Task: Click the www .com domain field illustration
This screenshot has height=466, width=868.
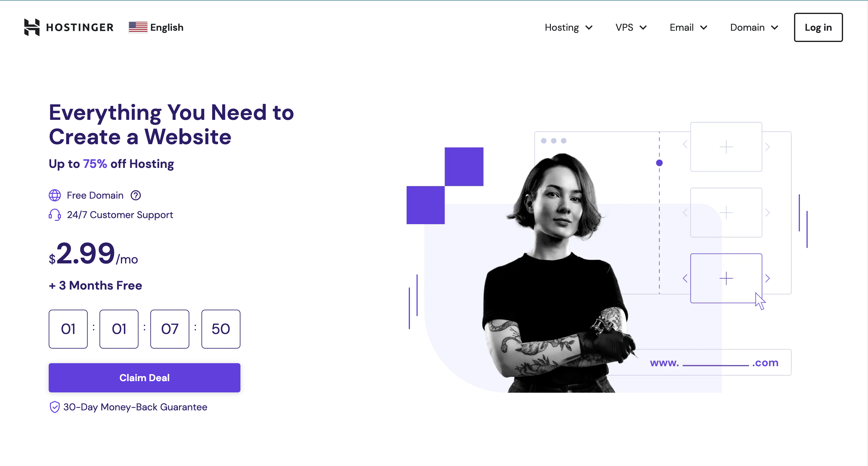Action: click(x=714, y=363)
